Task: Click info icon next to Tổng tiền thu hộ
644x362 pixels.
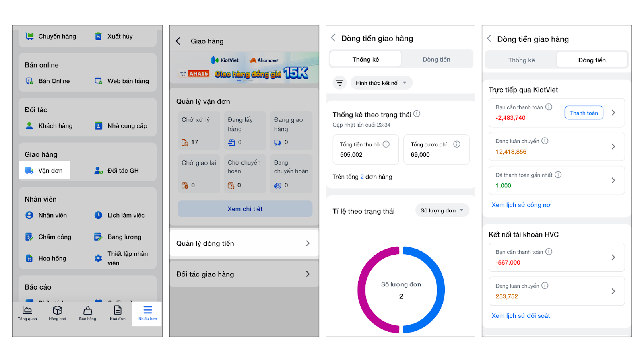Action: point(386,144)
